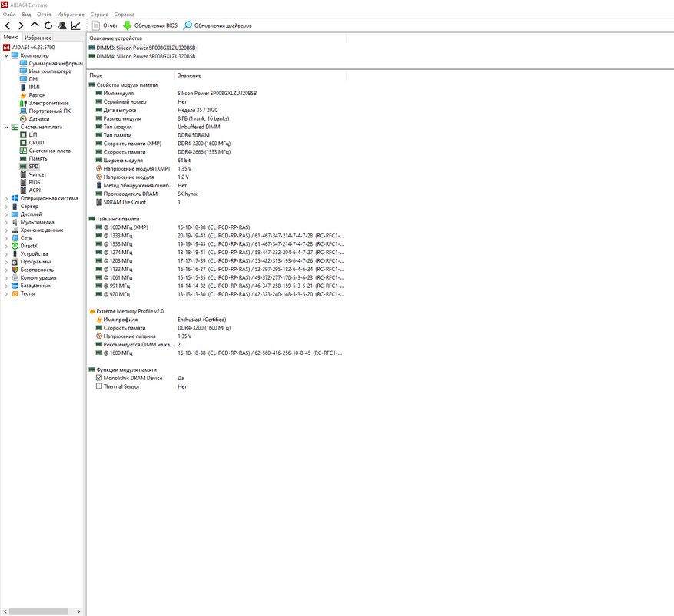Toggle the Thermal Sensor checkbox
This screenshot has height=616, width=674.
99,386
